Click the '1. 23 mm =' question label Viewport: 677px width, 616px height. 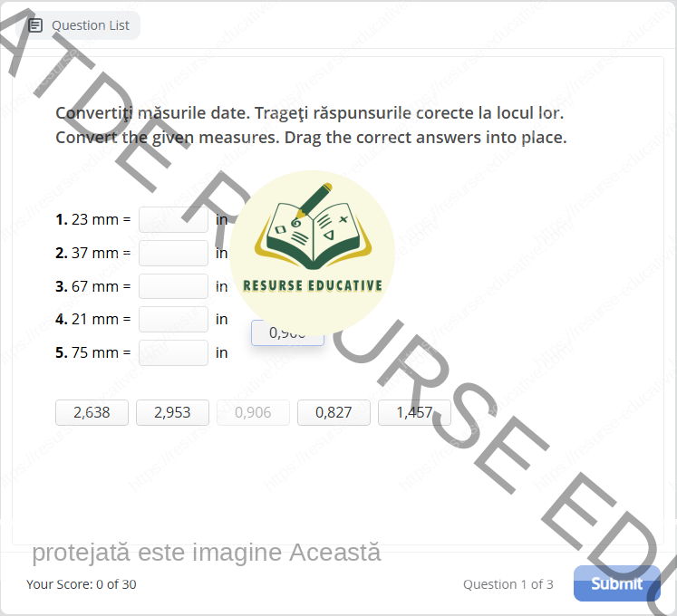click(x=93, y=219)
